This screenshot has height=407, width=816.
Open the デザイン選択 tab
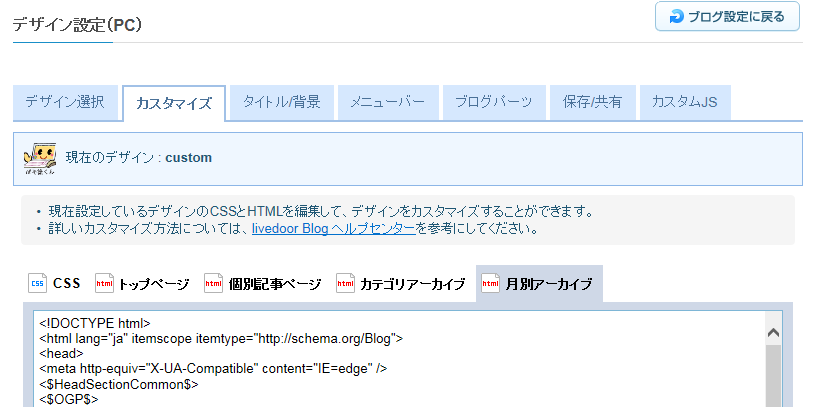tap(64, 102)
